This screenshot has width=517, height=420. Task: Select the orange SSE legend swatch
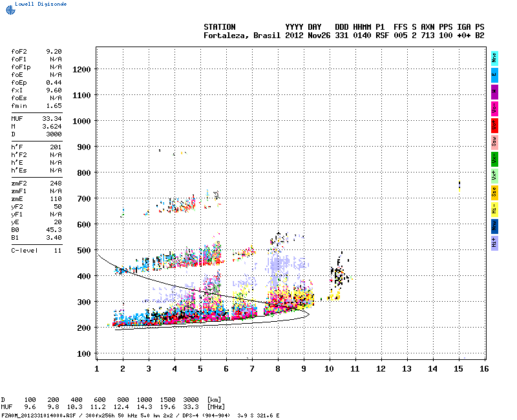tap(494, 193)
